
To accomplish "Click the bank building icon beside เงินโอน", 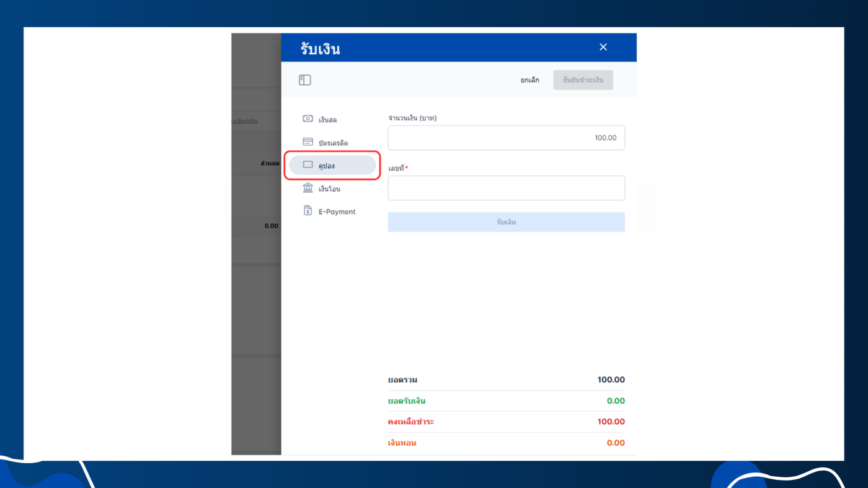I will [x=308, y=188].
